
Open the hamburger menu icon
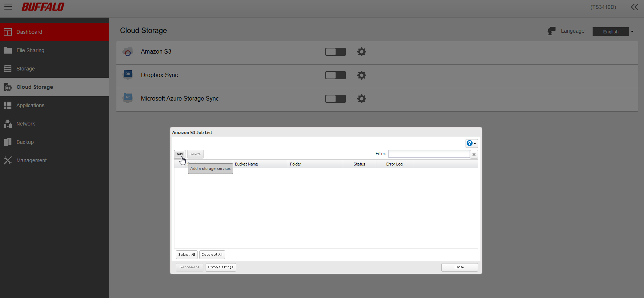(8, 7)
